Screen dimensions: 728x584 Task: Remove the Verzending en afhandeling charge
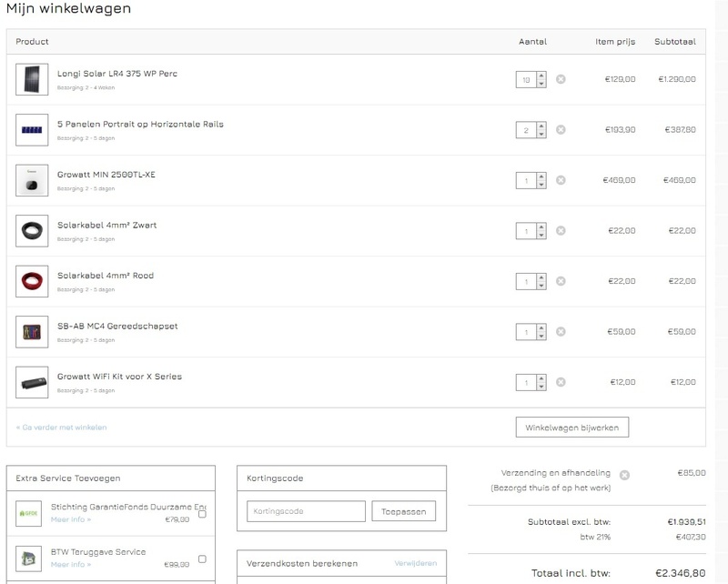pyautogui.click(x=623, y=474)
